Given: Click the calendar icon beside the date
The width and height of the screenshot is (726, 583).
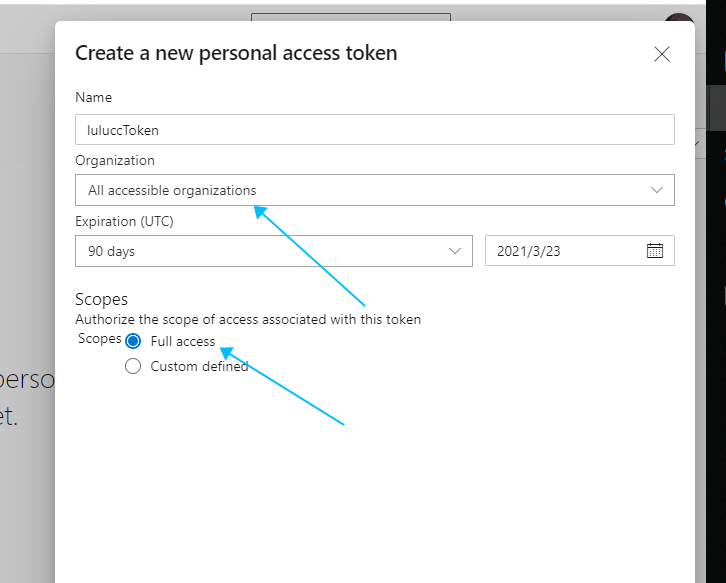Looking at the screenshot, I should click(x=655, y=251).
